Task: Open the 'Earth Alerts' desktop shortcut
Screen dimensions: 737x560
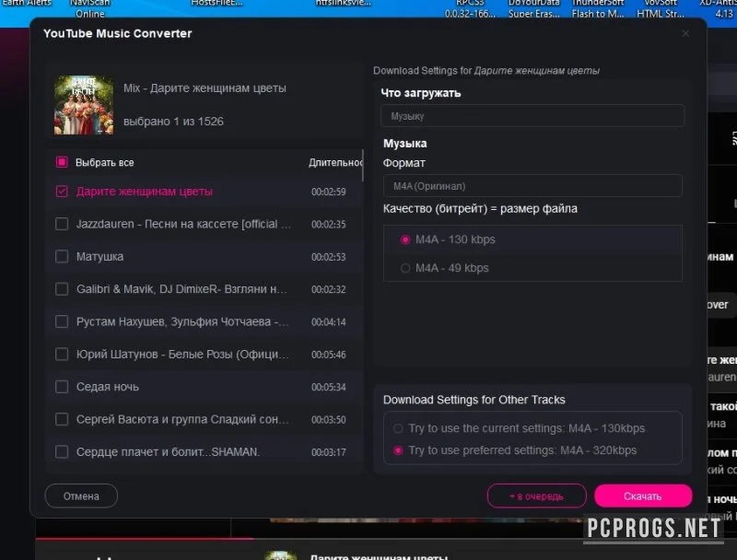Action: click(27, 4)
